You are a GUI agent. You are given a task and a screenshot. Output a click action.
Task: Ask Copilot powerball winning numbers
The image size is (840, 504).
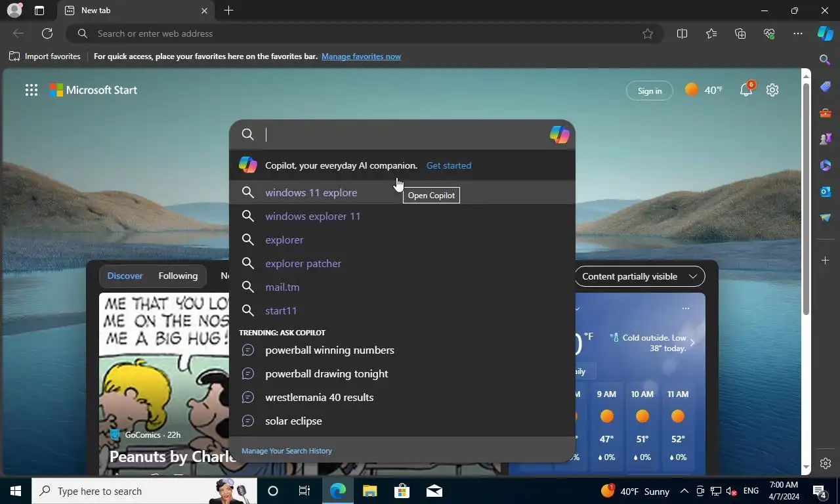click(x=402, y=350)
